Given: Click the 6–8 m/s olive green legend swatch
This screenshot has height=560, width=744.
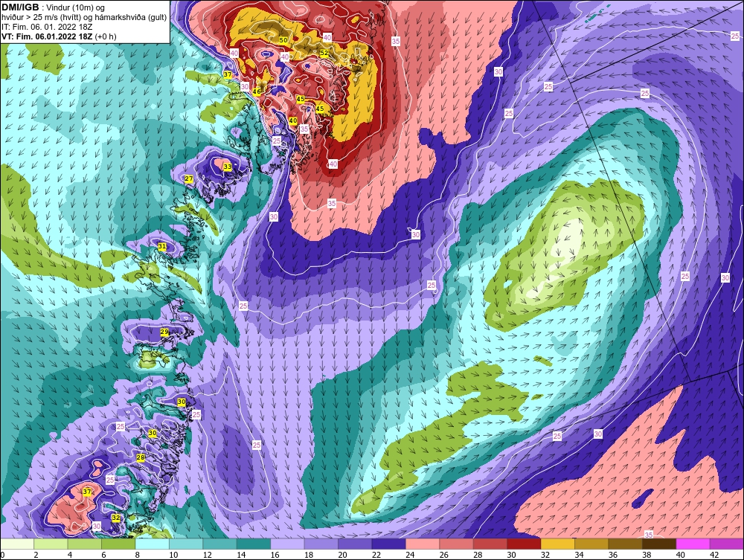Looking at the screenshot, I should 118,544.
